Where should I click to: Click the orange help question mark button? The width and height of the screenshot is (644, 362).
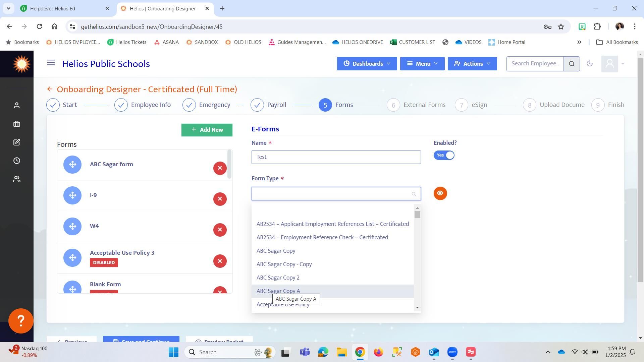click(x=21, y=321)
